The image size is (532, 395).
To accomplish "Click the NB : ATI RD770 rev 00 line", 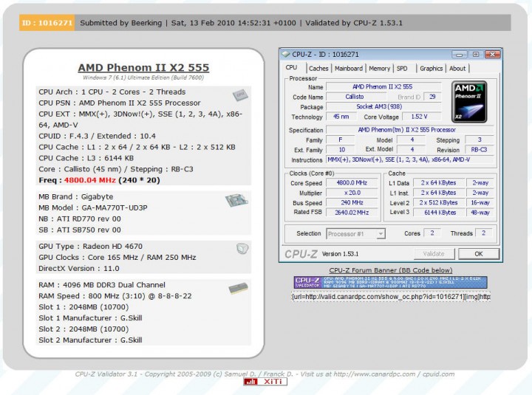I will [x=80, y=219].
